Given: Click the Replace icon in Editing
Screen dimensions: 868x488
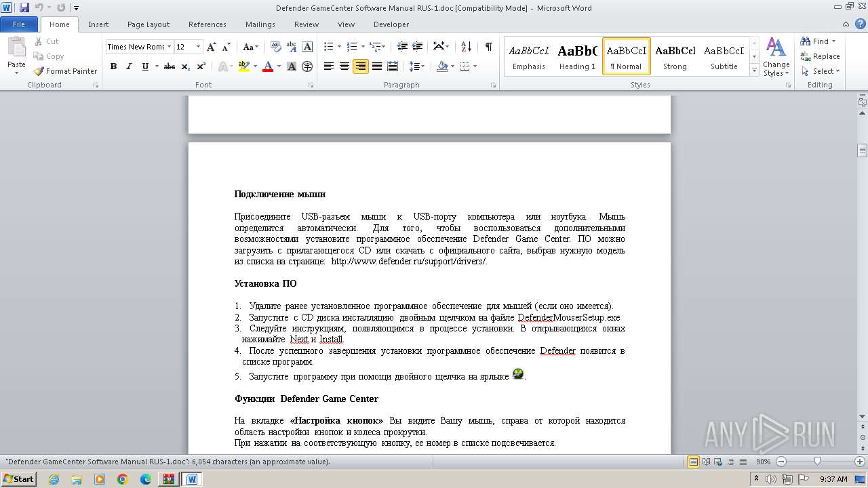Looking at the screenshot, I should (806, 56).
